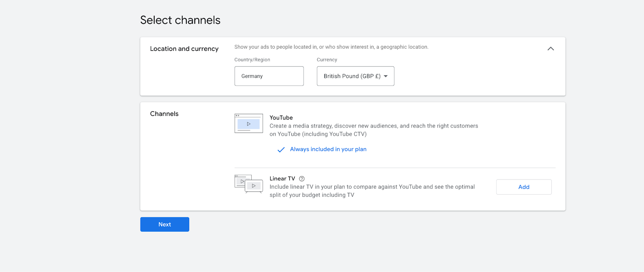Viewport: 644px width, 272px height.
Task: Add the Linear TV channel
Action: coord(524,187)
